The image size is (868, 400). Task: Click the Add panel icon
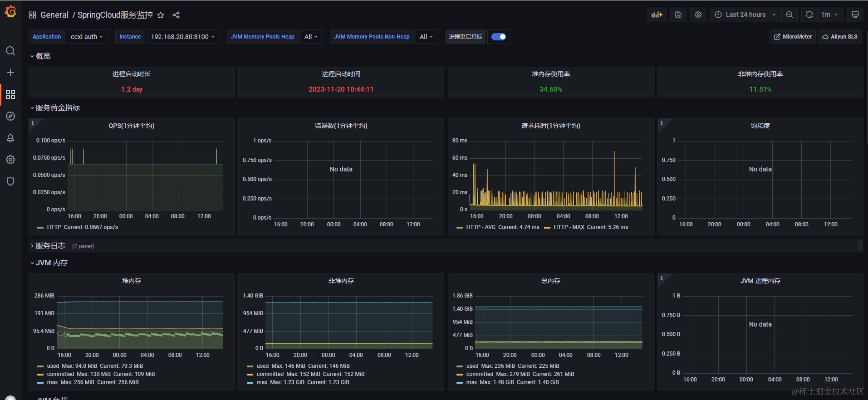[657, 15]
